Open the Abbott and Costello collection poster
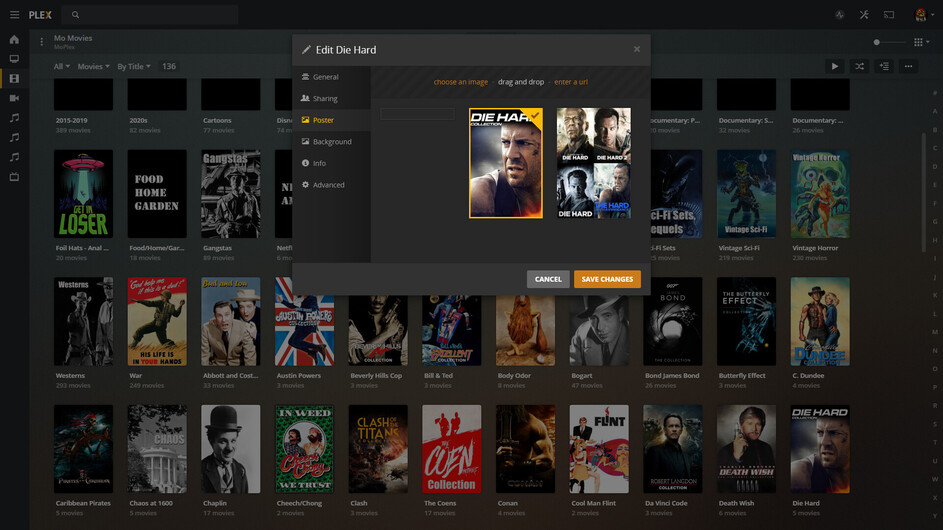 231,321
